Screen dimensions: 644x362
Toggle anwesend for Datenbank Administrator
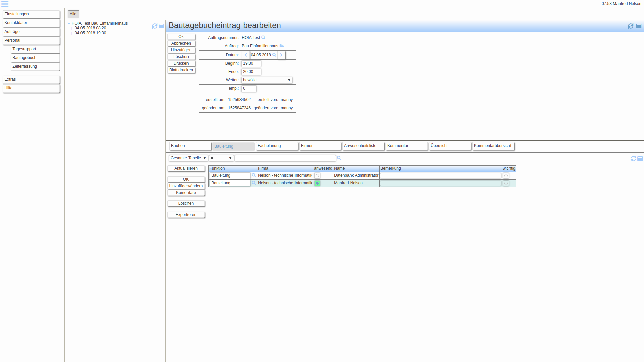[x=317, y=176]
